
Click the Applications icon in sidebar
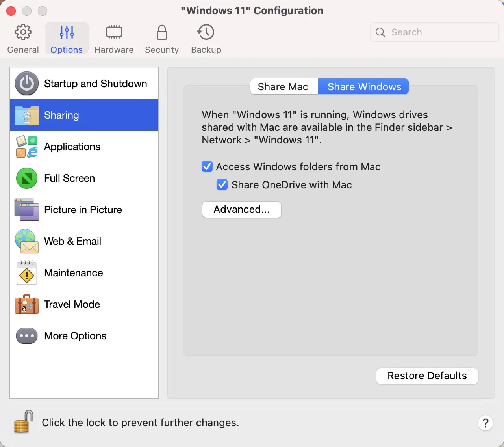coord(27,147)
